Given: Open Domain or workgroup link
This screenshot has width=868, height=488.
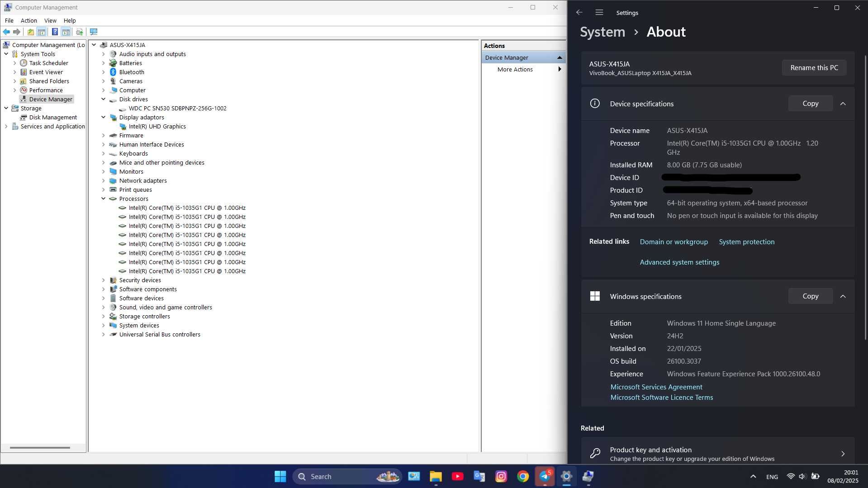Looking at the screenshot, I should (674, 242).
